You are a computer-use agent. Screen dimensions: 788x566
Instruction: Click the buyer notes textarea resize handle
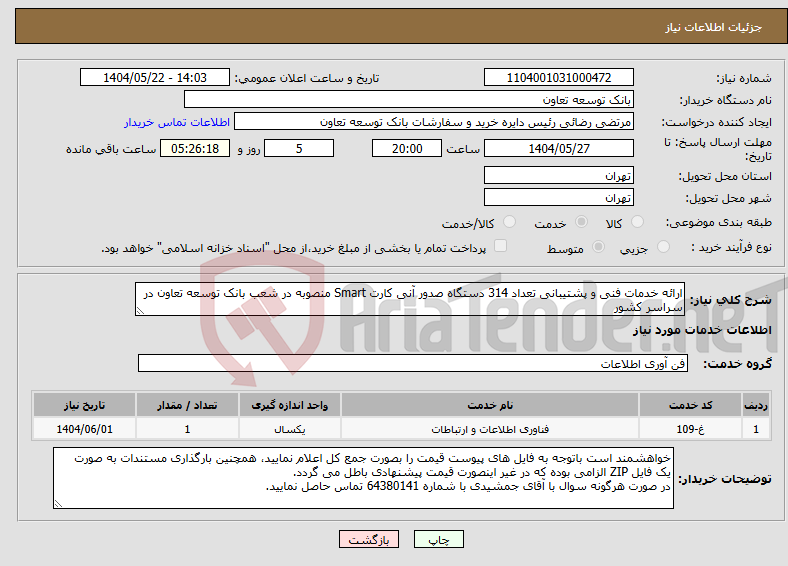coord(58,504)
